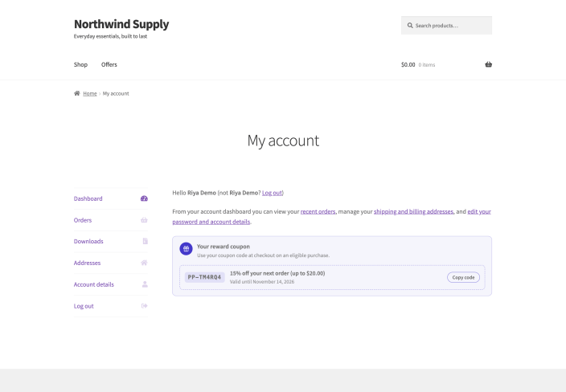Viewport: 566px width, 392px height.
Task: Click the shopping basket icon
Action: (488, 64)
